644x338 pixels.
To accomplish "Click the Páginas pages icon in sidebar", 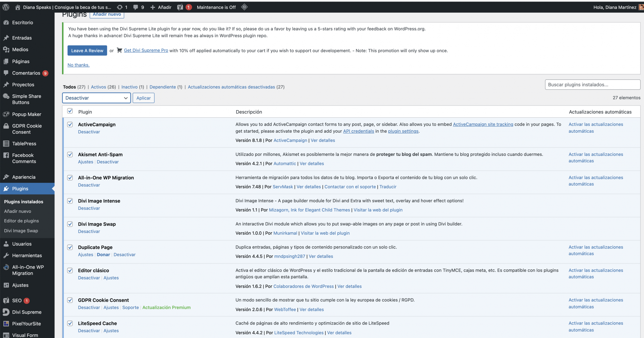I will pos(6,61).
